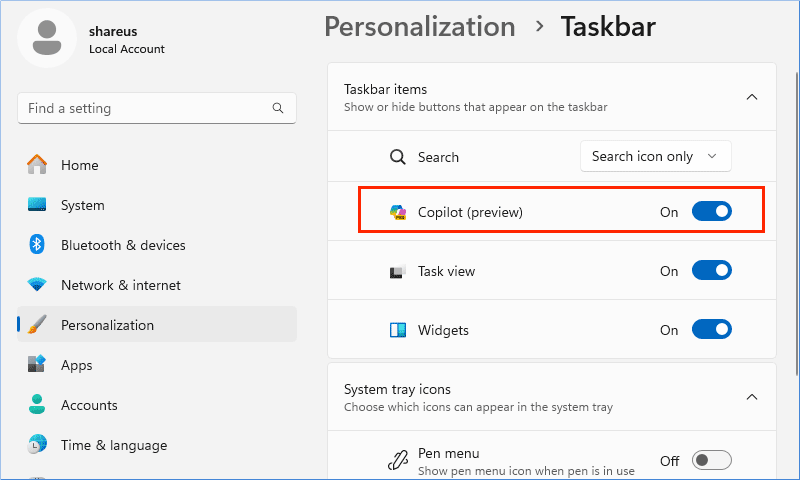Click the Local Account label
Image resolution: width=800 pixels, height=480 pixels.
pyautogui.click(x=127, y=49)
